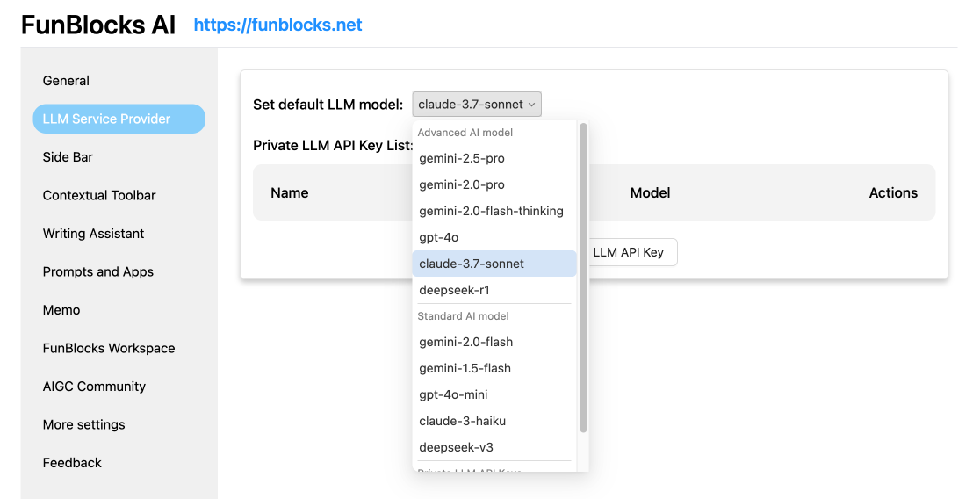
Task: Click the FunBlocks AI title
Action: pyautogui.click(x=98, y=25)
